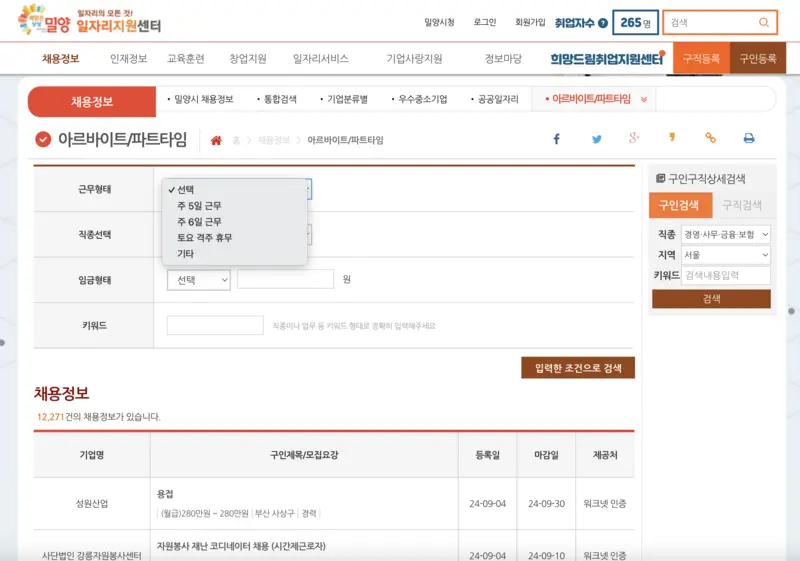
Task: Expand 아르바이트/파트타임 submenu chevron
Action: 644,99
